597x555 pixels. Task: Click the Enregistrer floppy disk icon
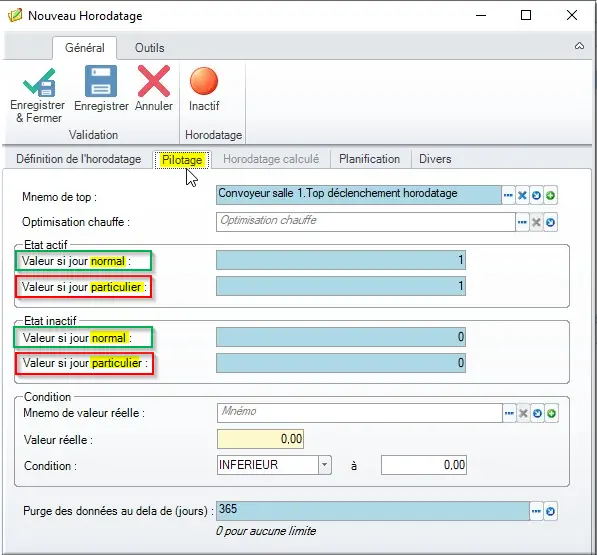pyautogui.click(x=101, y=81)
